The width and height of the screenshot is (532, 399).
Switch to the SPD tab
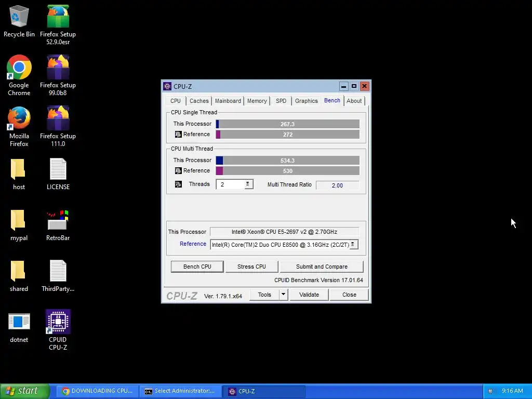[281, 101]
